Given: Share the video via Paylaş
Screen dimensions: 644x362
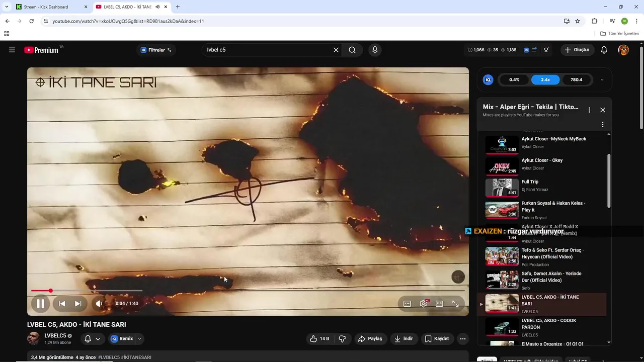Looking at the screenshot, I should (x=370, y=339).
